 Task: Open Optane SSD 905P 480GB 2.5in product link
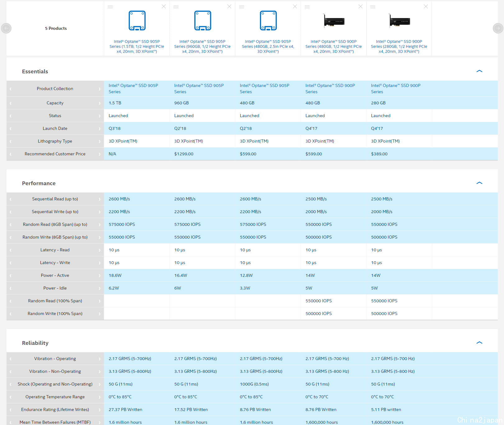pos(268,46)
